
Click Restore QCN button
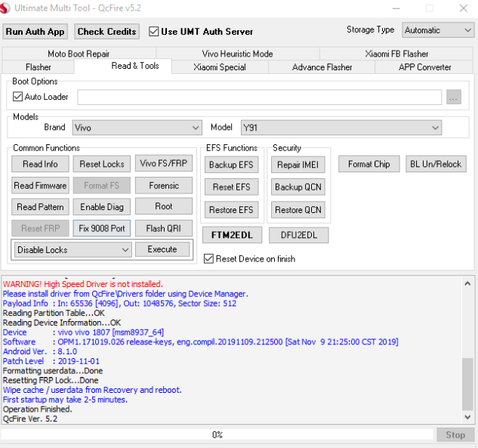coord(298,210)
